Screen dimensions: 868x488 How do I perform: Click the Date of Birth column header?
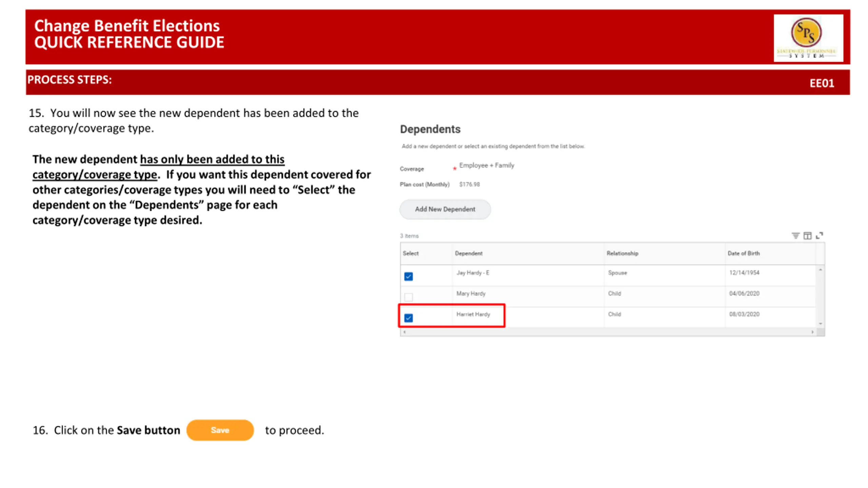pos(743,253)
